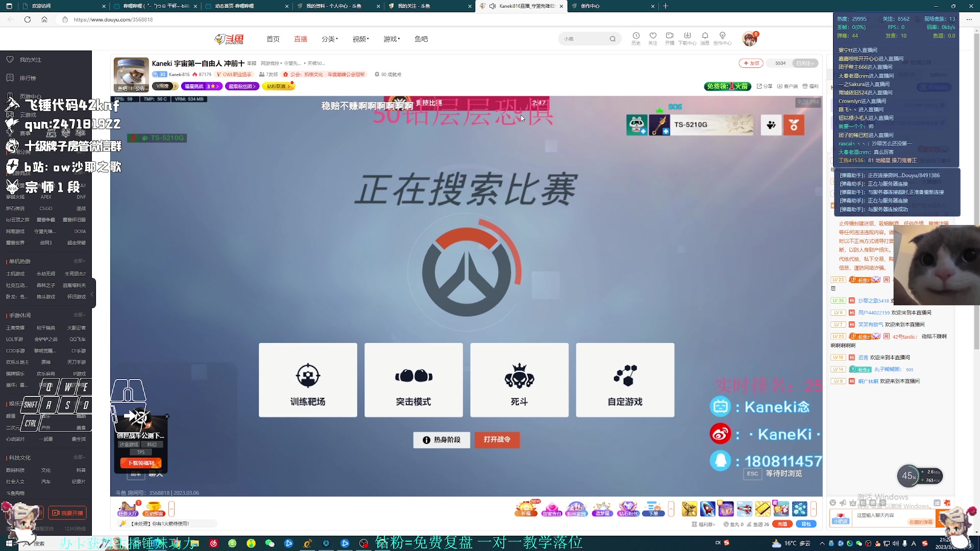This screenshot has width=980, height=551.
Task: Open 福星挑战 3★ badge
Action: click(x=202, y=86)
